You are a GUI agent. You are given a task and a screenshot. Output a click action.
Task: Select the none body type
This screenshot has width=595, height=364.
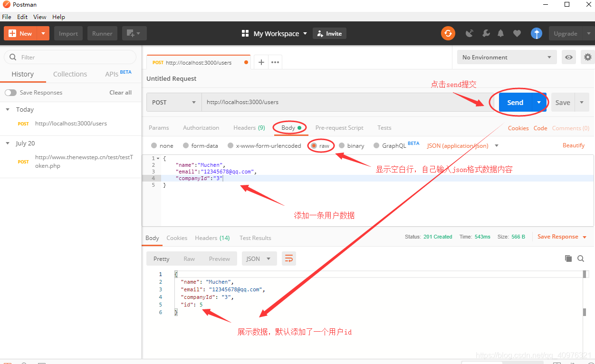point(154,146)
